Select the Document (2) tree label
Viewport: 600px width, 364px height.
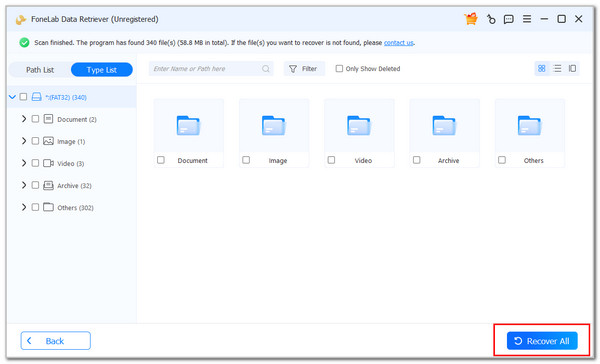point(77,119)
